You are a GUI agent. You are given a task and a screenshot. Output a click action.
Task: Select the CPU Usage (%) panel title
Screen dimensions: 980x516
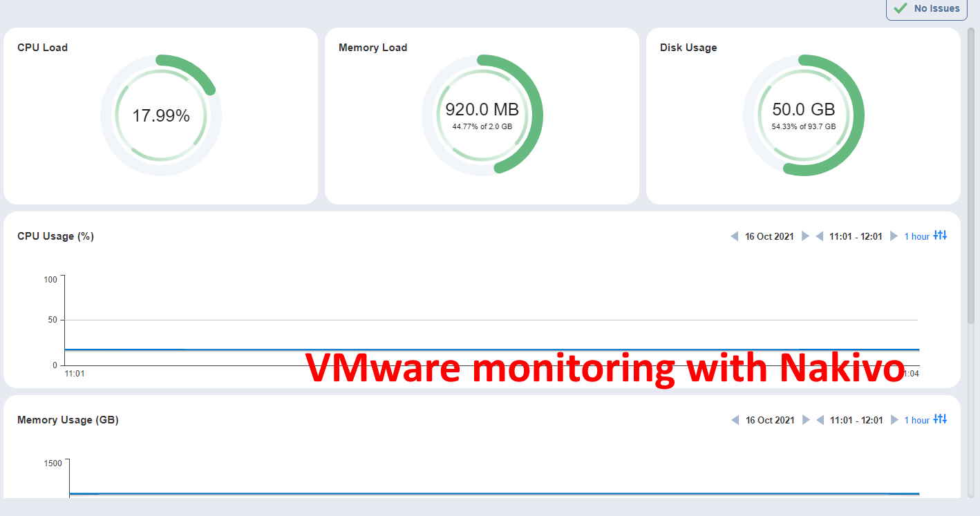coord(56,236)
